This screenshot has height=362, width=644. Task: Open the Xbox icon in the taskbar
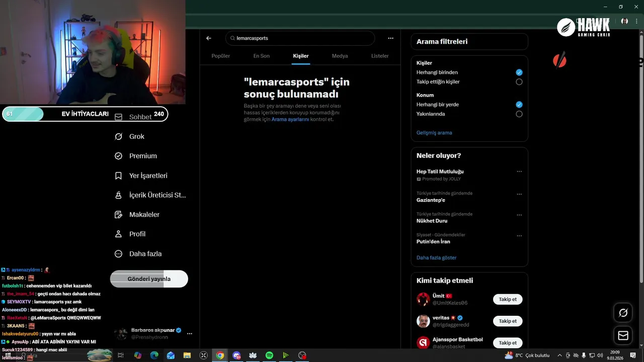coord(204,355)
